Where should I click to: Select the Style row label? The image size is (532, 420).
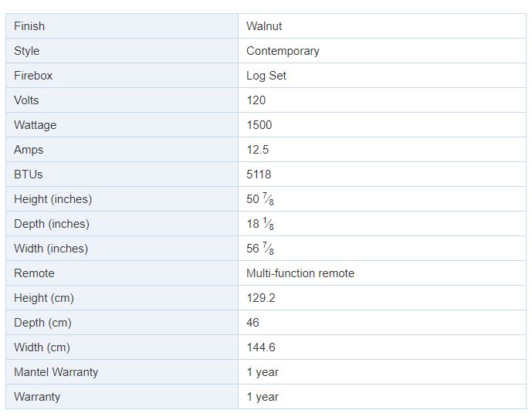coord(122,51)
